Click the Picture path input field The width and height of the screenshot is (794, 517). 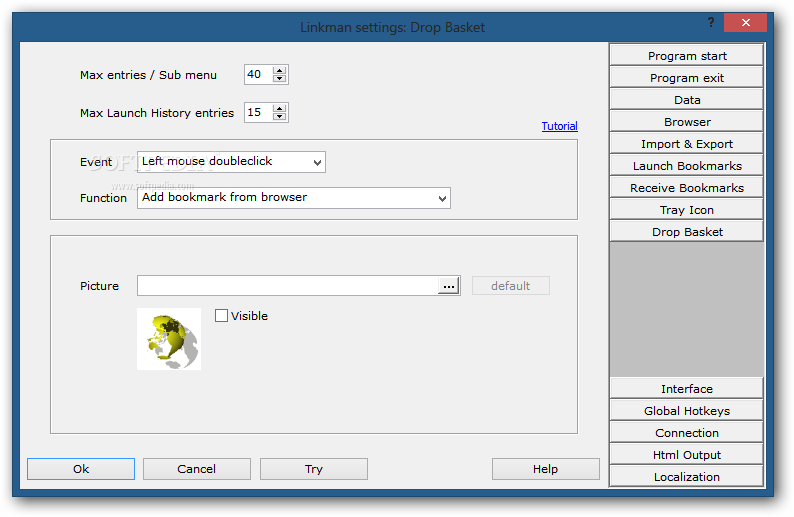click(288, 286)
